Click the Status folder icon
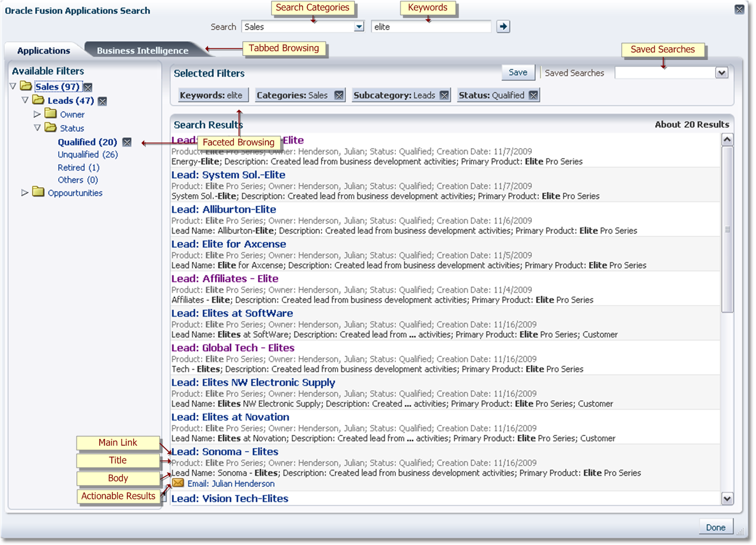The width and height of the screenshot is (756, 545). click(51, 127)
